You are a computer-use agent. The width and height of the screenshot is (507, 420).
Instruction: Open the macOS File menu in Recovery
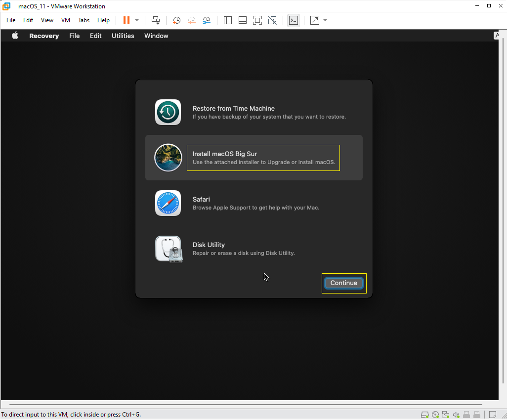74,36
